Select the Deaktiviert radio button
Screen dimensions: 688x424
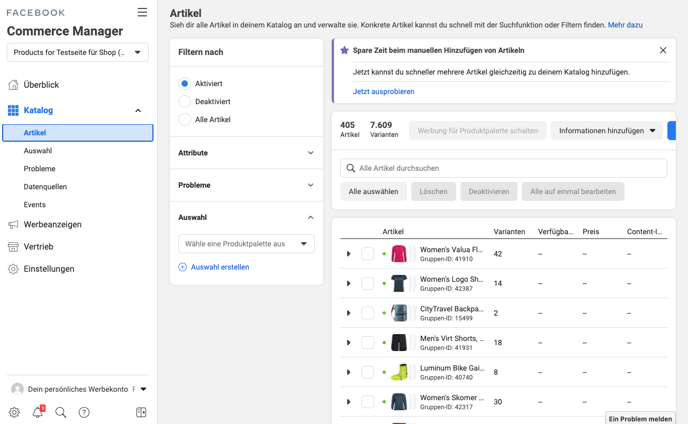[x=185, y=101]
